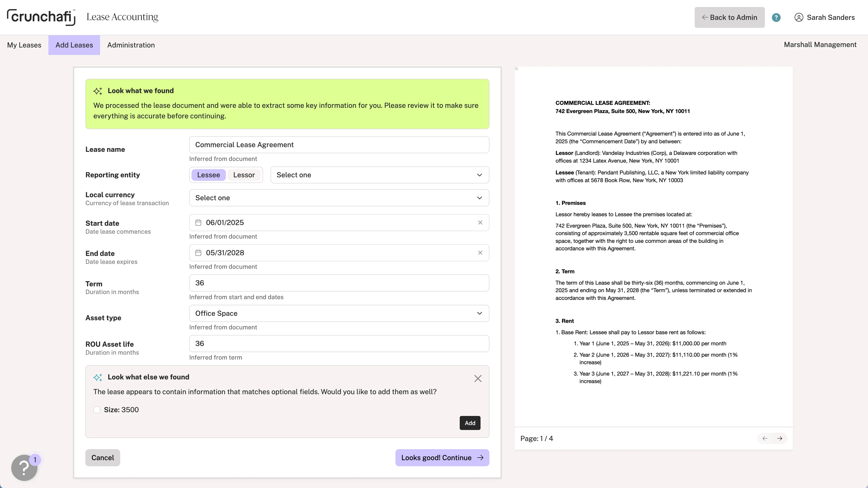Dismiss the 'Look what else we found' panel
Screen dimensions: 868x488
(478, 379)
